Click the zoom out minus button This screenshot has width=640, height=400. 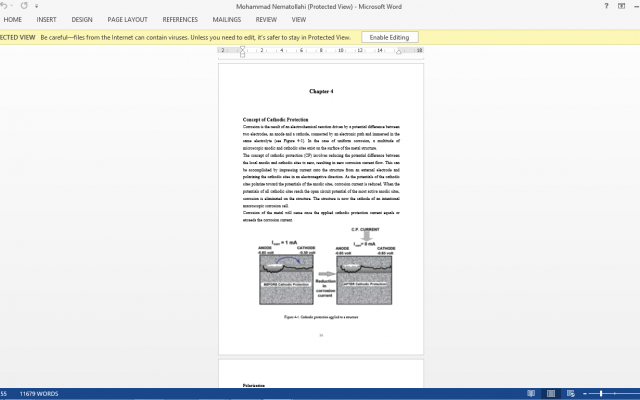pyautogui.click(x=584, y=393)
